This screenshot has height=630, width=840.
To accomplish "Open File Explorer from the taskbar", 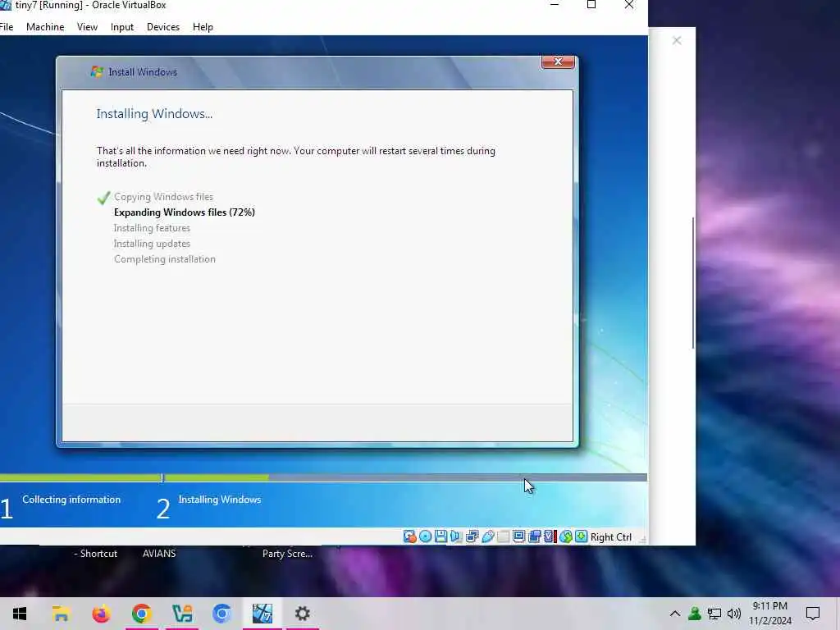I will click(61, 614).
